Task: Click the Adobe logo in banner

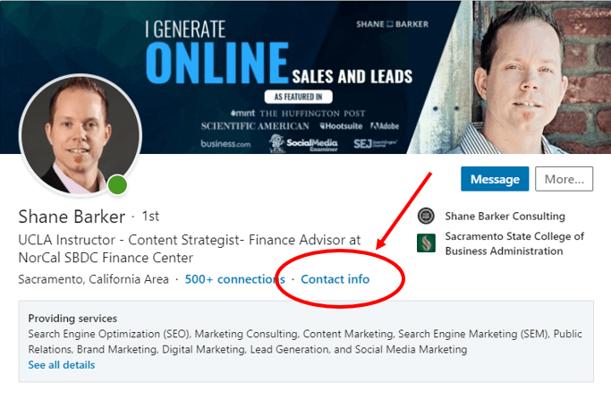Action: tap(385, 126)
